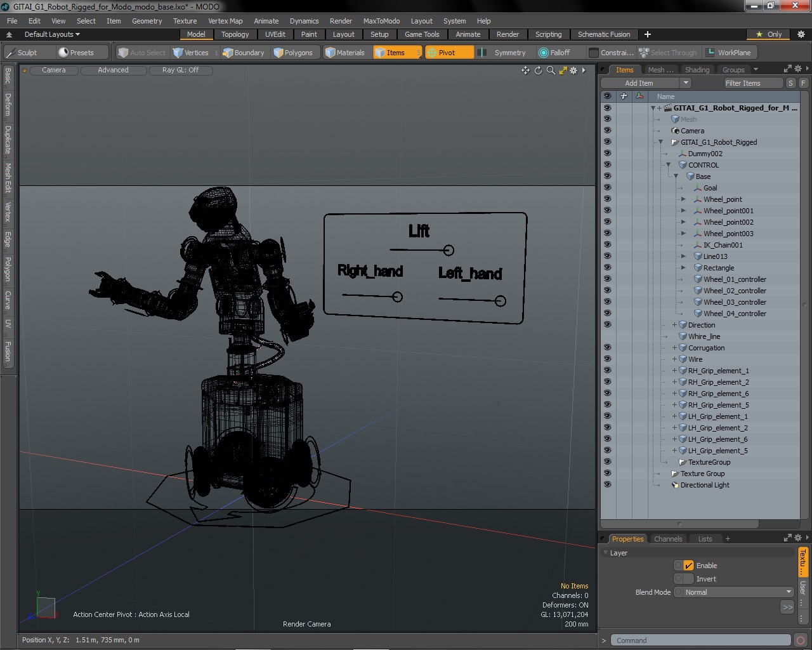Screen dimensions: 812x650
Task: Click the Right_hand slider handle
Action: (397, 296)
